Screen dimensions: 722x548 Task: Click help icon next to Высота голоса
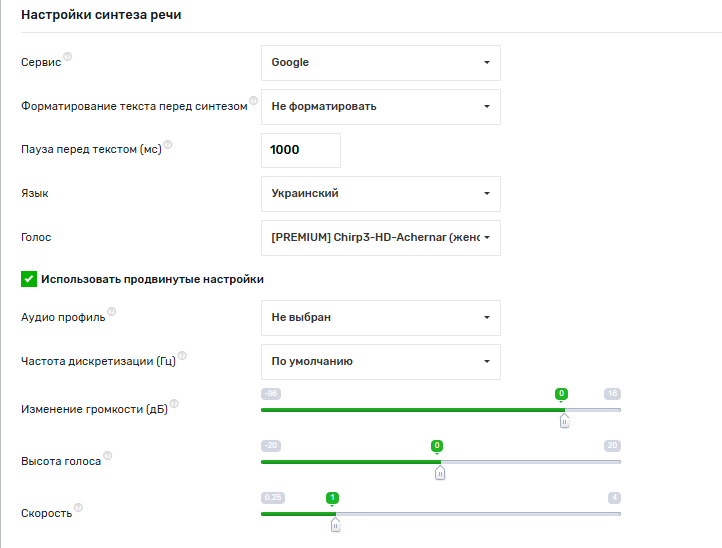(x=108, y=456)
